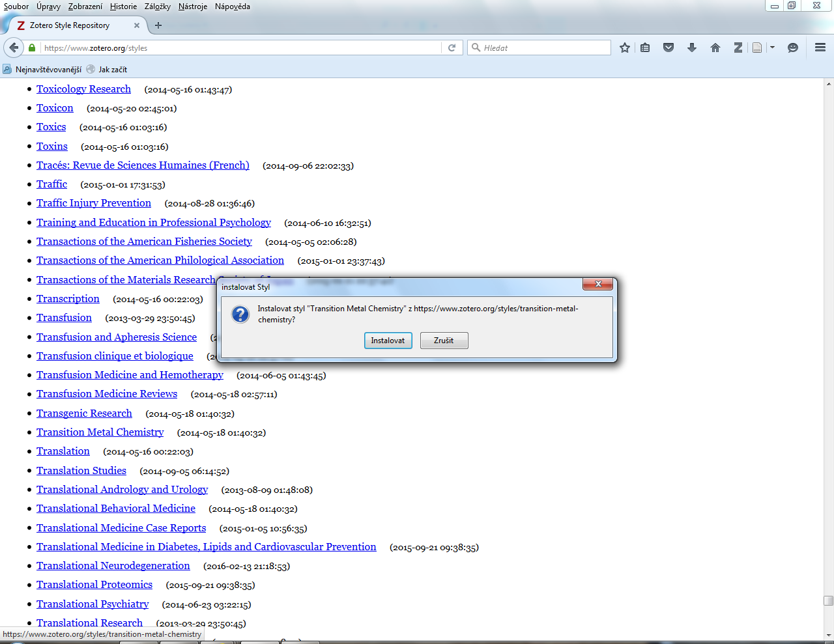Open the Firefox hamburger menu
The width and height of the screenshot is (834, 644).
coord(820,48)
